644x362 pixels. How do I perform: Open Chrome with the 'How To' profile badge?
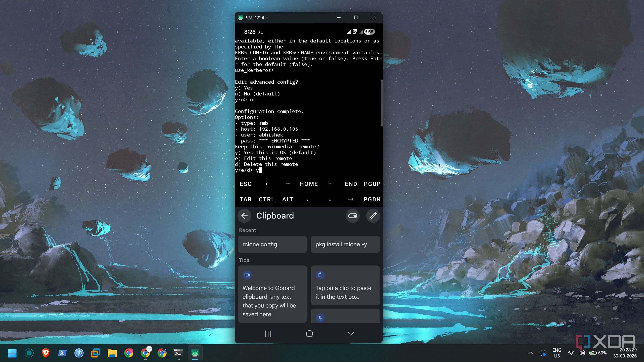pos(145,353)
